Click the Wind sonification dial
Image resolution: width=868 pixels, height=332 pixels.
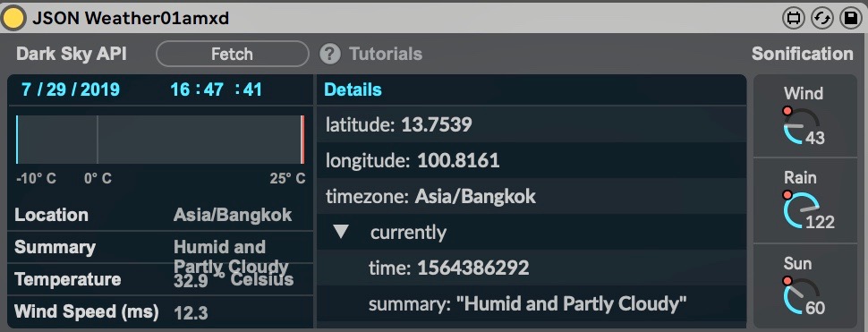point(802,126)
